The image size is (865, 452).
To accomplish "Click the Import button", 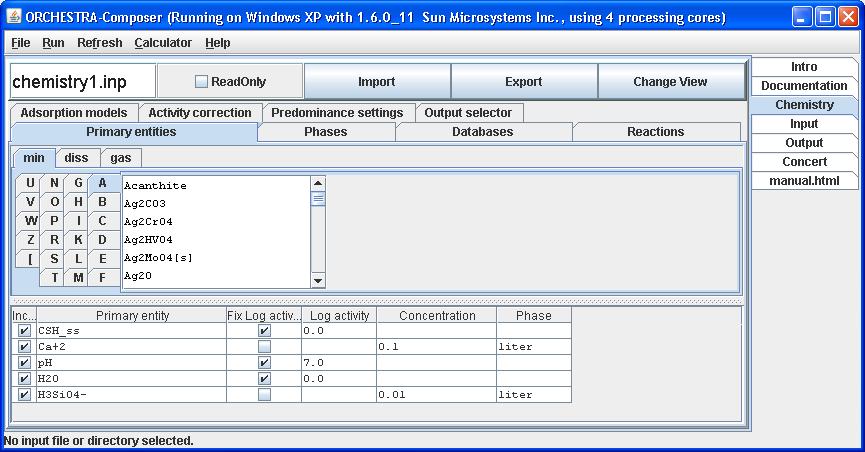I will [x=377, y=82].
